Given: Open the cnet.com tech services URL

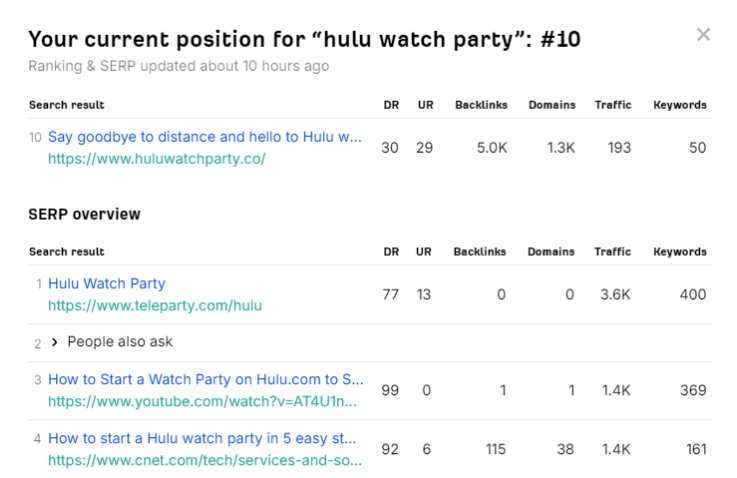Looking at the screenshot, I should [x=205, y=460].
